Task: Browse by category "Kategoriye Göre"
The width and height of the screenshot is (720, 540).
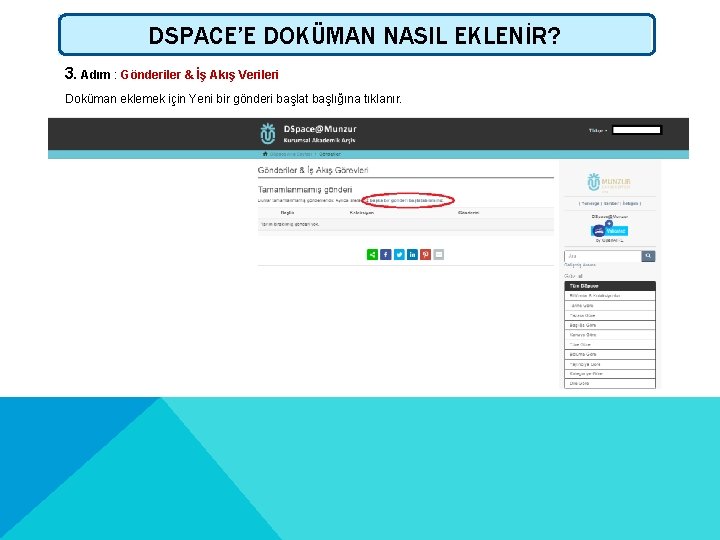Action: point(610,374)
